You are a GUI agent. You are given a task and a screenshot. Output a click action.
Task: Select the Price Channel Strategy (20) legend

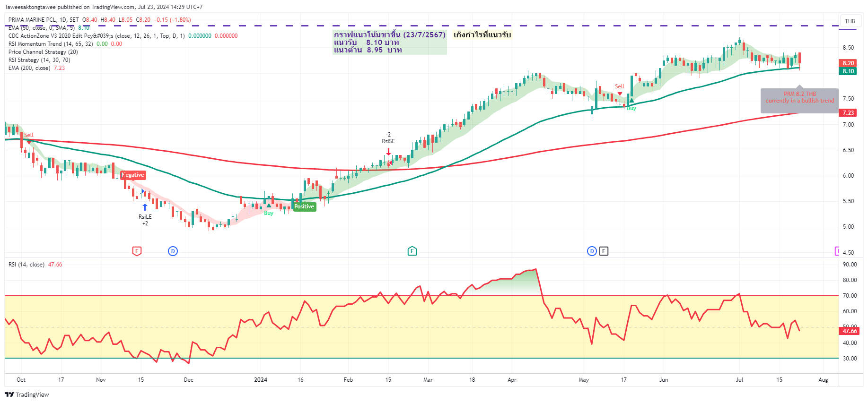43,52
